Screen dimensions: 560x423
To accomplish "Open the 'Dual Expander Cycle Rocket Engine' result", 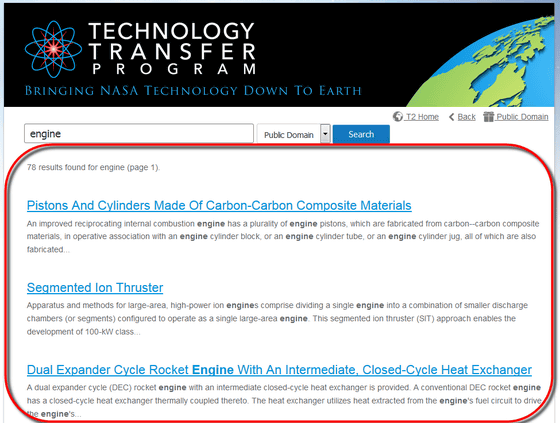I will [279, 370].
